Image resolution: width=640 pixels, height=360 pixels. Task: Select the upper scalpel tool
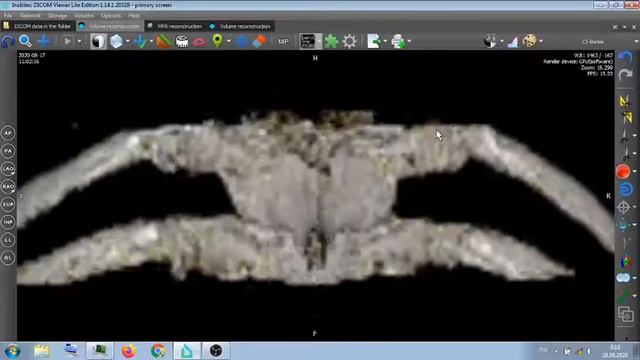[624, 136]
